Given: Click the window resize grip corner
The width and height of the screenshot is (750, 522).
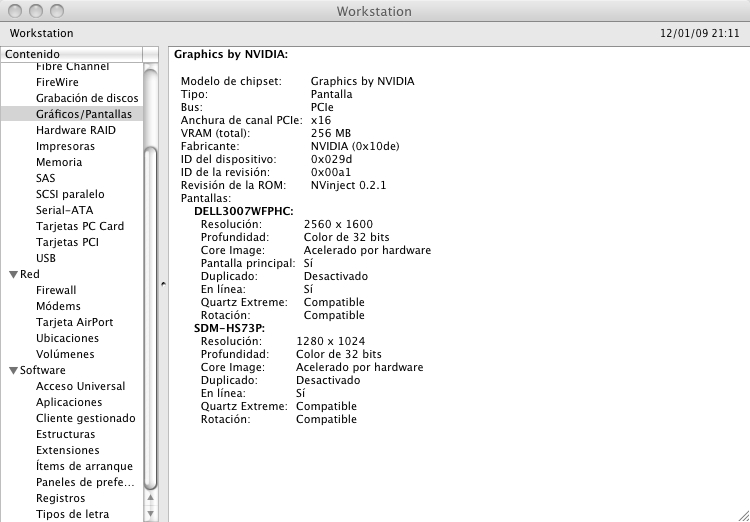Looking at the screenshot, I should tap(743, 515).
